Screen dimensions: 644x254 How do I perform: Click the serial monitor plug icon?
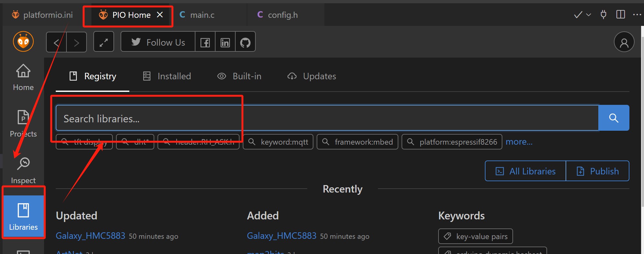click(603, 15)
